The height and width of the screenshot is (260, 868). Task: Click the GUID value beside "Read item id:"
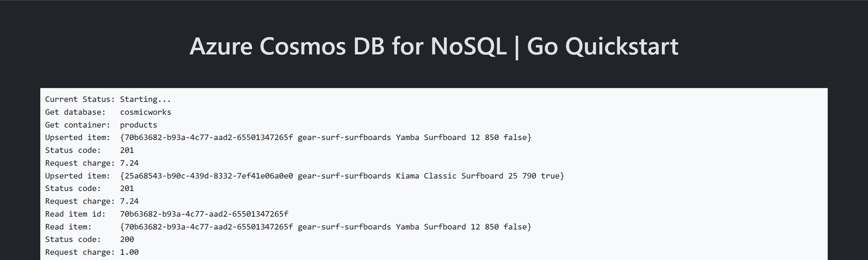204,214
